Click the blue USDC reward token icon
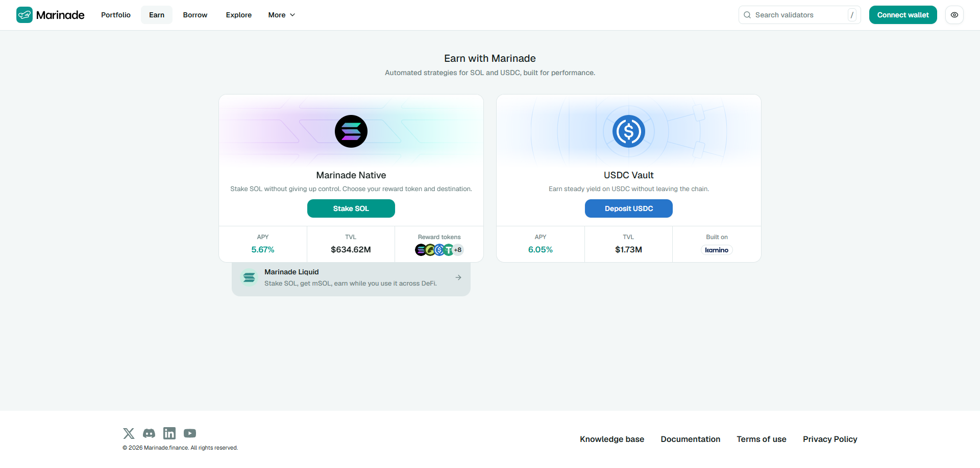Screen dimensions: 980x468 (x=439, y=250)
